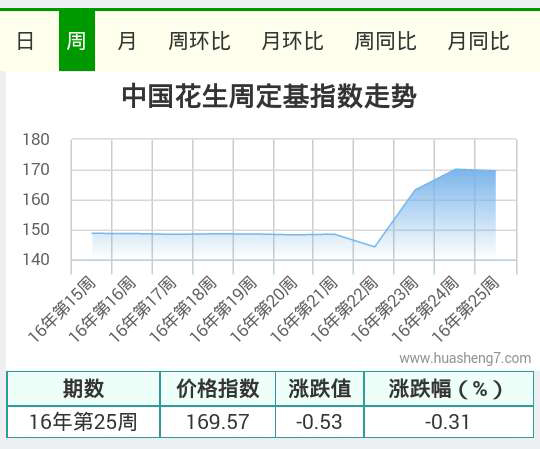Click the 16年第20周 axis label
540x449 pixels.
[x=263, y=309]
